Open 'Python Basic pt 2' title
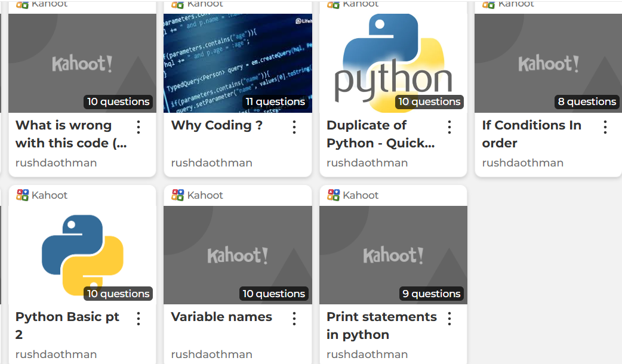 pyautogui.click(x=67, y=326)
